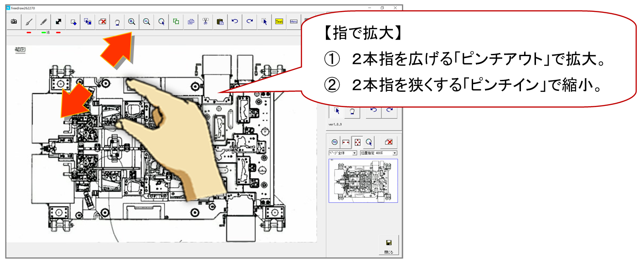Click the camera capture icon
This screenshot has height=262, width=644.
pyautogui.click(x=14, y=21)
